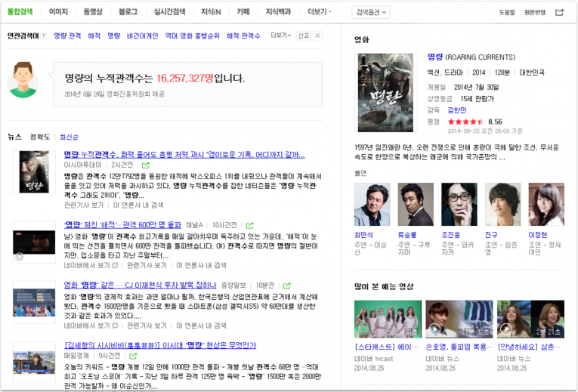Click the 매일경제 article thumbnail
Screen dimensions: 578x392
[34, 363]
